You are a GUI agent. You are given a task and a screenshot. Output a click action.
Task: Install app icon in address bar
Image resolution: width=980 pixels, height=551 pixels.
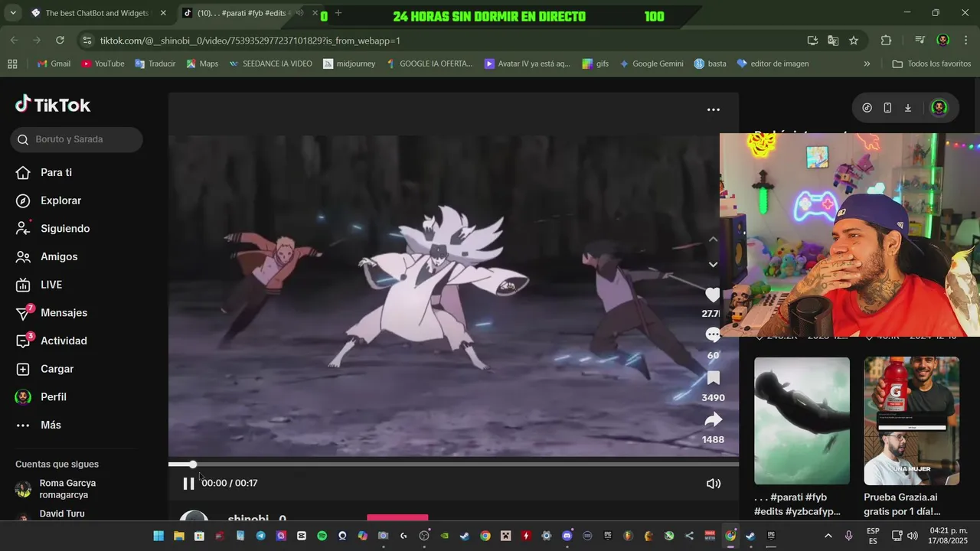point(812,41)
